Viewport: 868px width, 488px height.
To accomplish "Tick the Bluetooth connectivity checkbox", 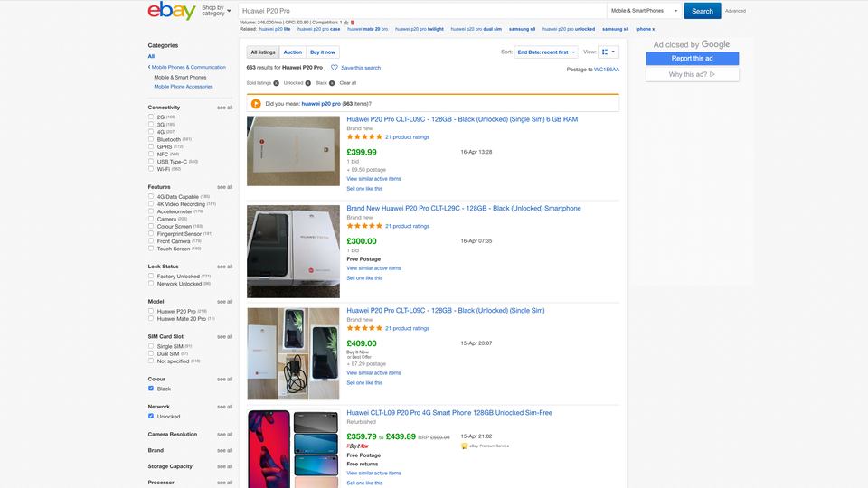I will pos(151,139).
